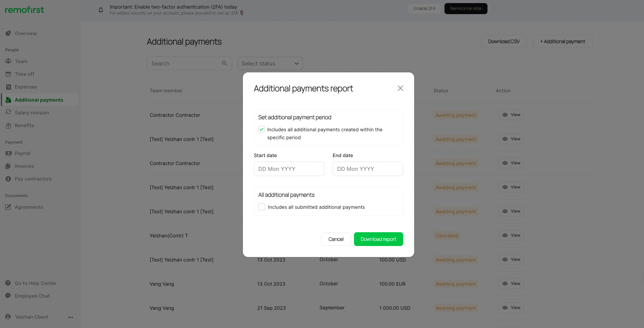Click the Benefits gift icon
This screenshot has width=644, height=328.
pyautogui.click(x=8, y=125)
